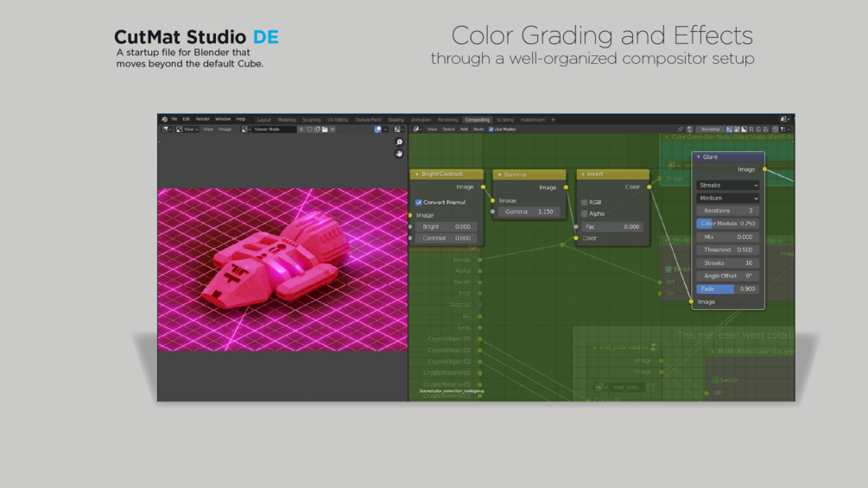Collapse the Glare node
Viewport: 868px width, 488px height.
(699, 157)
